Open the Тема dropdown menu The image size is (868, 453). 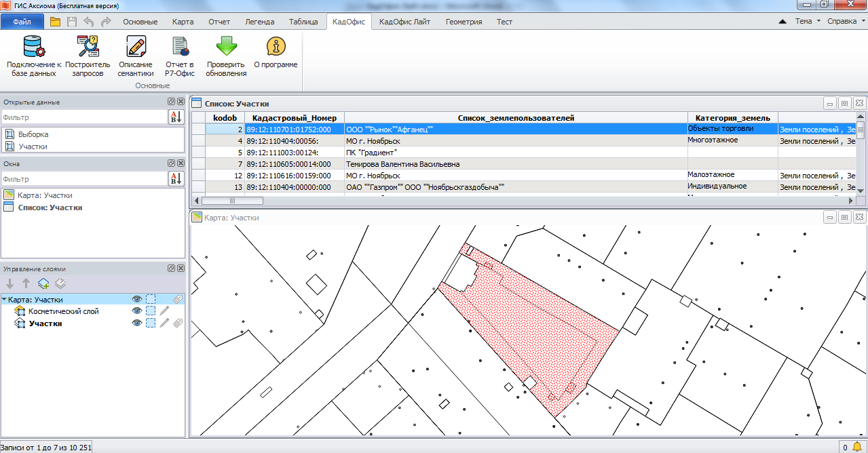(807, 21)
